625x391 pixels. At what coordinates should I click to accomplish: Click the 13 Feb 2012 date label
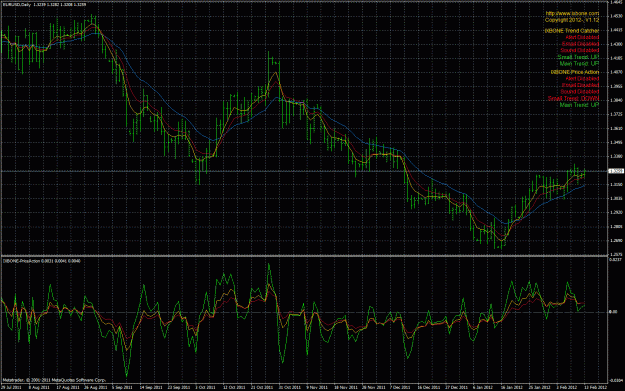tap(595, 387)
